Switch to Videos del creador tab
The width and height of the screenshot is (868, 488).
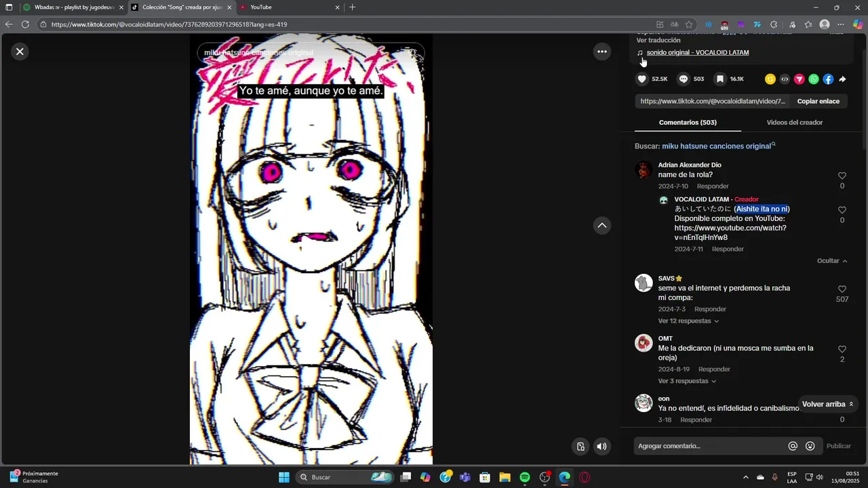pyautogui.click(x=794, y=123)
